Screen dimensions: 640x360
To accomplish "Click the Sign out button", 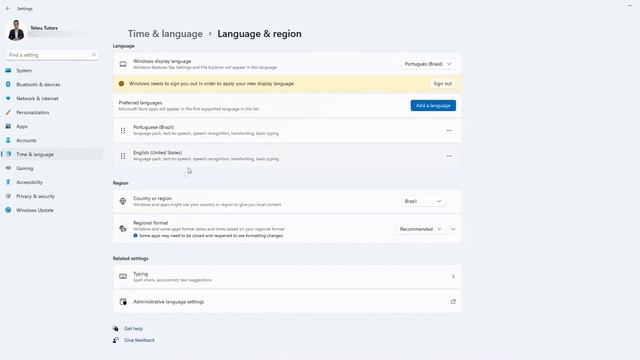I will (442, 84).
